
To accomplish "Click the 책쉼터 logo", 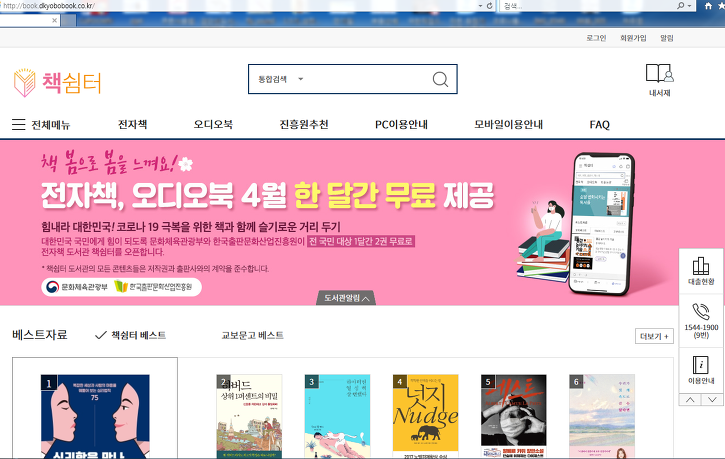I will [57, 83].
